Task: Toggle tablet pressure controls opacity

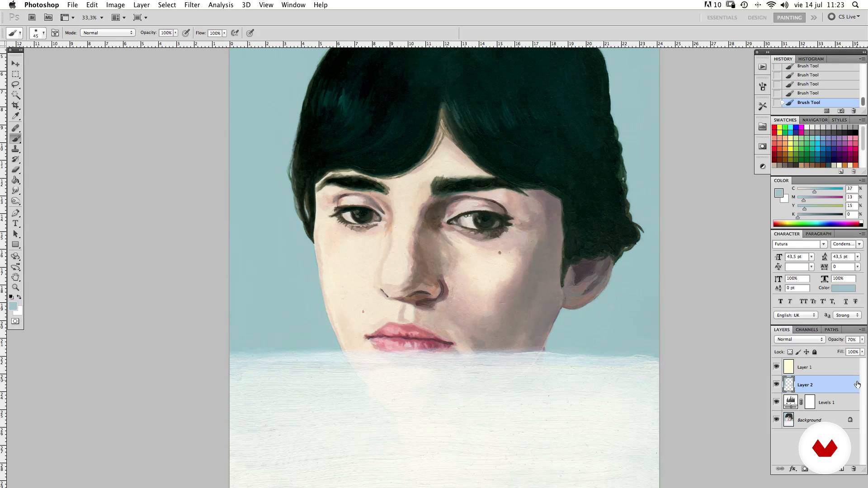Action: pyautogui.click(x=186, y=33)
